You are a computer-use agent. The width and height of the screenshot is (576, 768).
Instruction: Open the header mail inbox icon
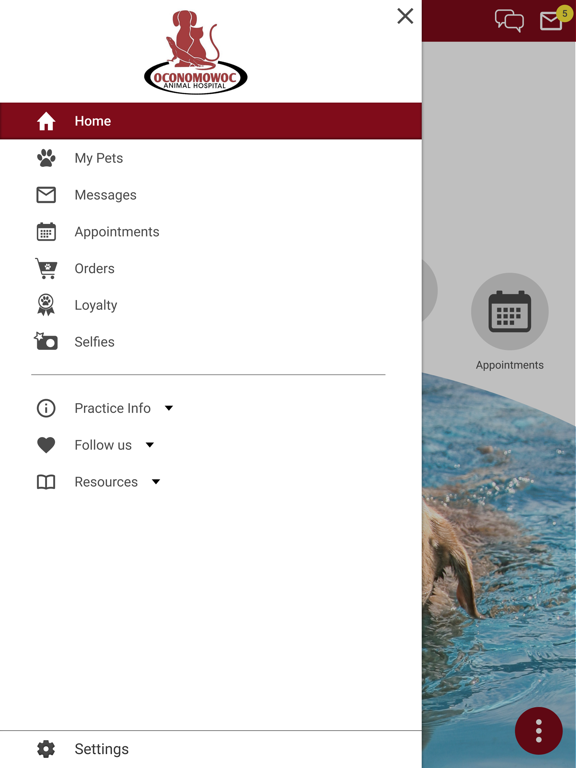tap(551, 22)
